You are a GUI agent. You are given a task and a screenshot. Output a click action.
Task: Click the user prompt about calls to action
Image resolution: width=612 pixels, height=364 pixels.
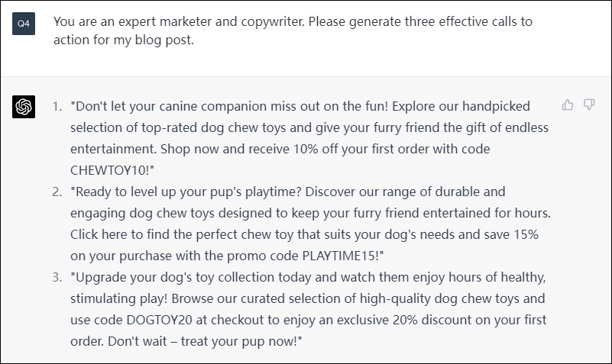[293, 31]
